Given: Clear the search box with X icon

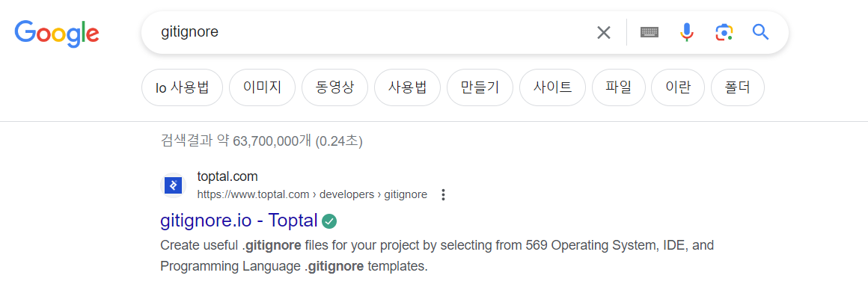Looking at the screenshot, I should click(x=603, y=33).
